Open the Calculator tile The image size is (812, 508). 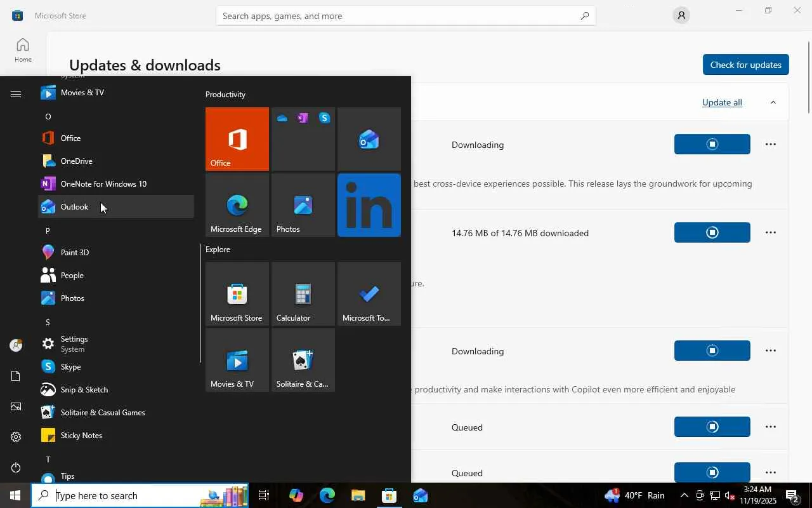303,294
